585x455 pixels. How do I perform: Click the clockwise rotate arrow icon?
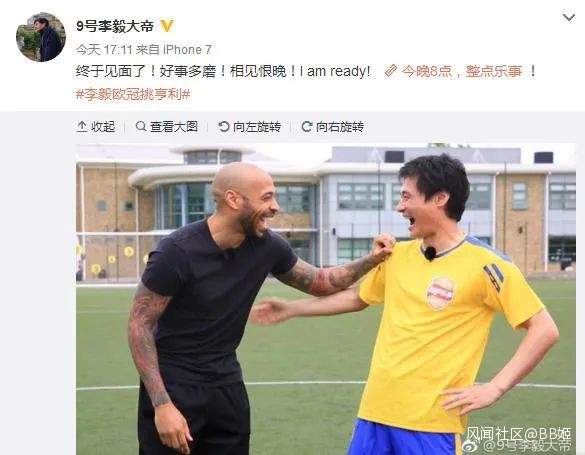point(307,127)
